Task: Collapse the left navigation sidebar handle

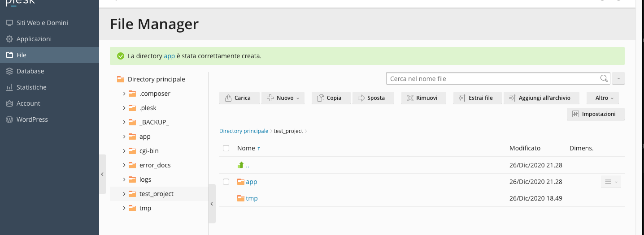Action: pos(103,174)
